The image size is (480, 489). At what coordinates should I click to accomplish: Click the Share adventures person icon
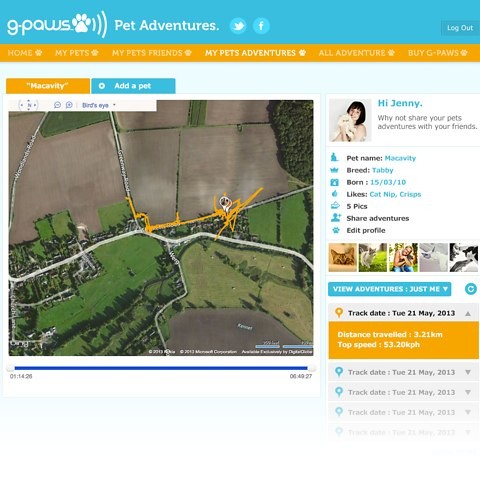coord(335,218)
